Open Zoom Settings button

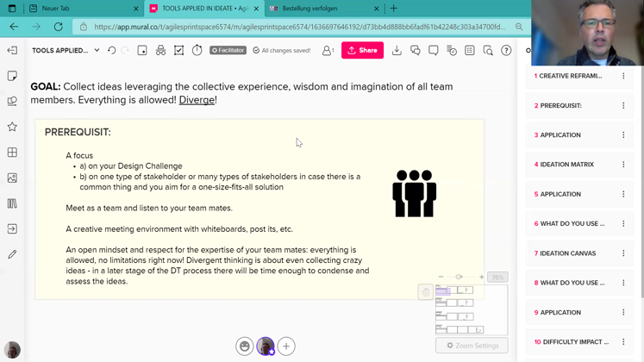[x=472, y=346]
